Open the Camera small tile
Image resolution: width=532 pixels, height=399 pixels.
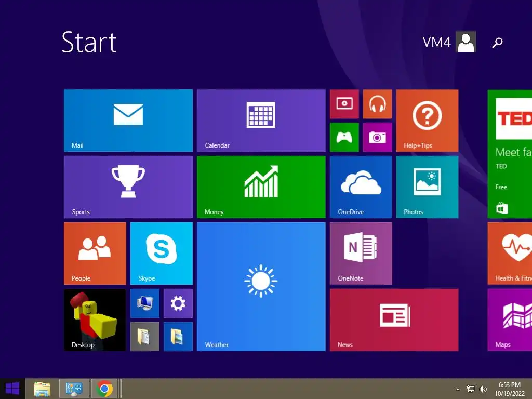(378, 137)
